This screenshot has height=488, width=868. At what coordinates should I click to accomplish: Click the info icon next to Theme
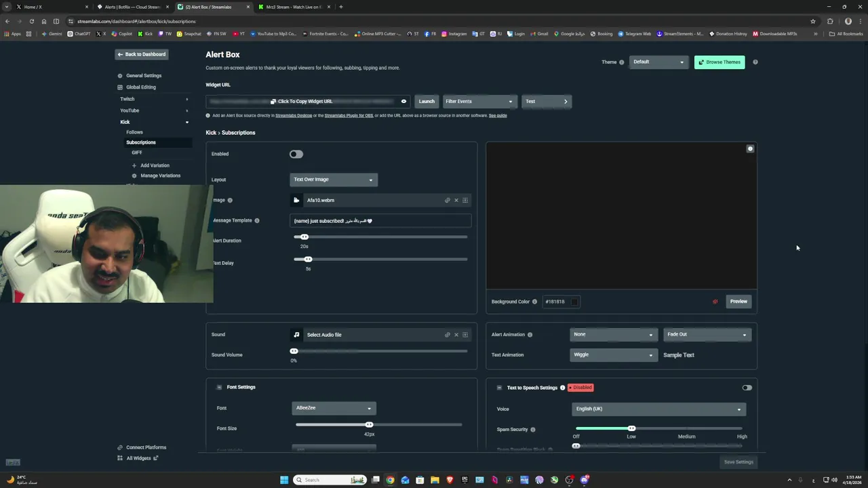[x=621, y=62]
